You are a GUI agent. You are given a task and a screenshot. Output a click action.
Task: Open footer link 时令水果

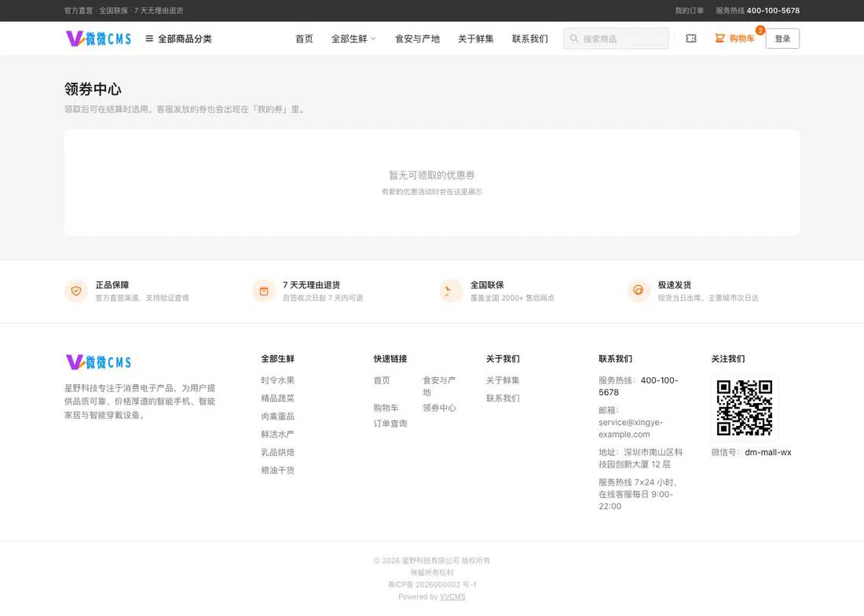pos(278,380)
